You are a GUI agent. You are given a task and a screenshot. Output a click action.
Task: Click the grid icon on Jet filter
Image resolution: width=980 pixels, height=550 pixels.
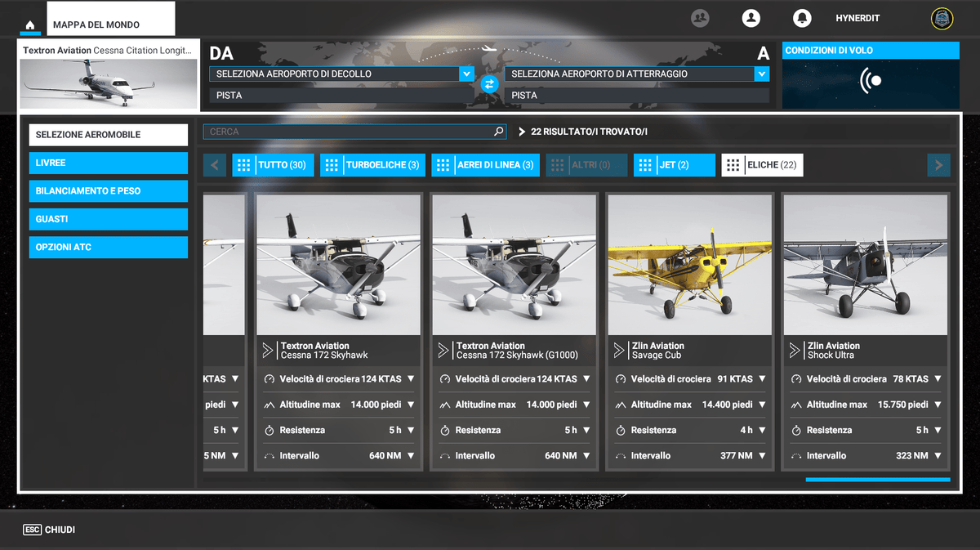[645, 165]
